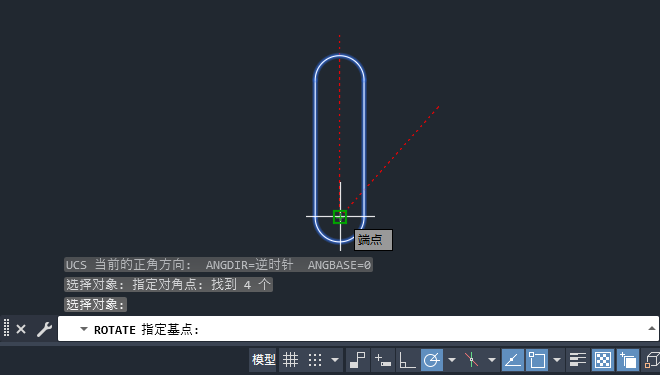Open the object snap settings dropdown arrow
Image resolution: width=660 pixels, height=375 pixels.
pos(557,360)
